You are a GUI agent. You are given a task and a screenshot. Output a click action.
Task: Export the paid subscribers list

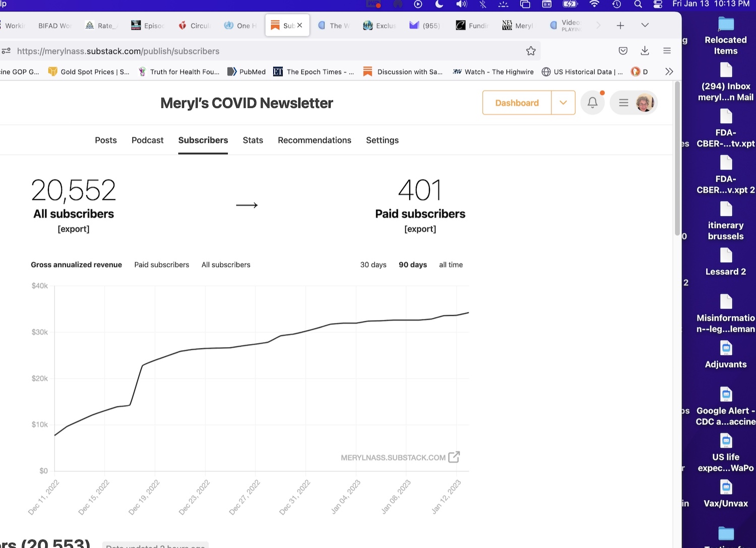[420, 229]
